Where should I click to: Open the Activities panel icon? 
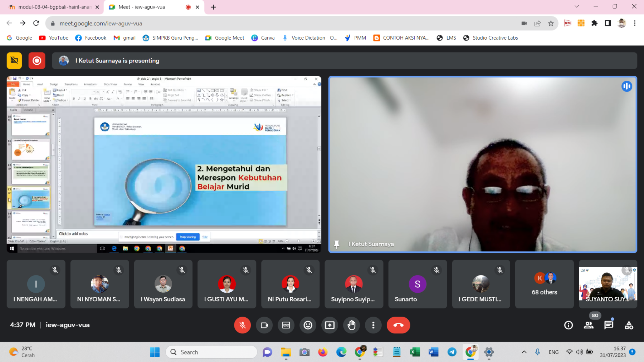tap(629, 325)
